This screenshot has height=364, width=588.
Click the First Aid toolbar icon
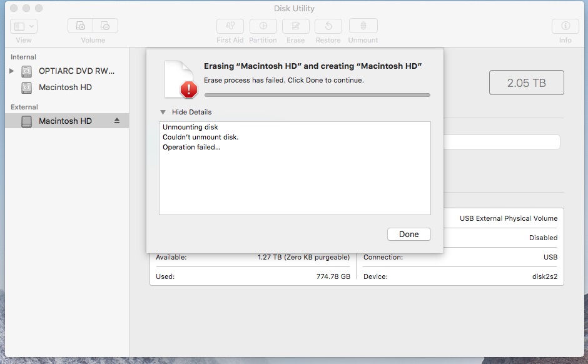point(230,26)
